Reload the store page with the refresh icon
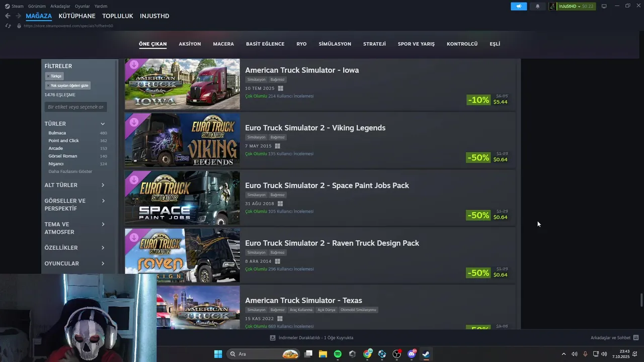644x362 pixels. click(8, 26)
